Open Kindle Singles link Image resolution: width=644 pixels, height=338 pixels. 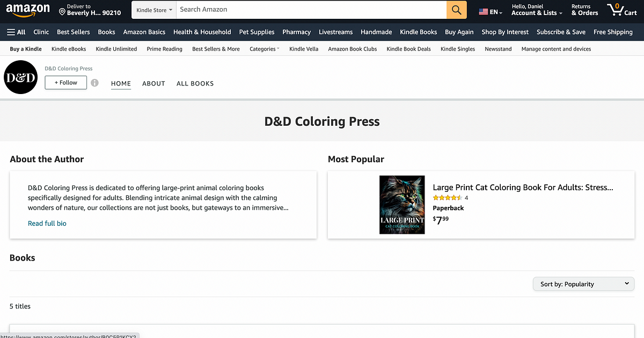coord(458,49)
